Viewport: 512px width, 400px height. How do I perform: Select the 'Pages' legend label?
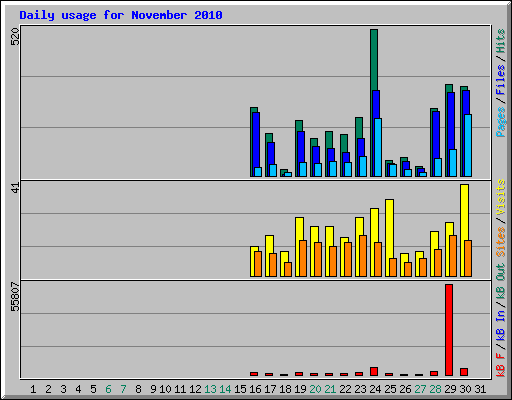tap(500, 122)
